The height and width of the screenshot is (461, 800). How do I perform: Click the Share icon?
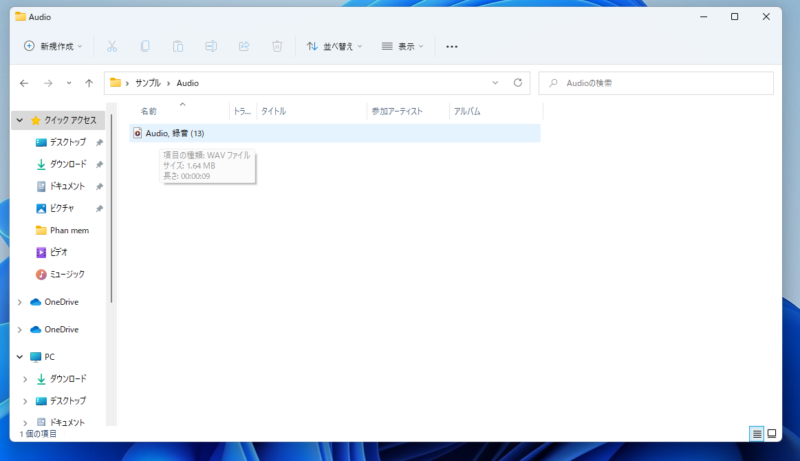click(x=244, y=46)
